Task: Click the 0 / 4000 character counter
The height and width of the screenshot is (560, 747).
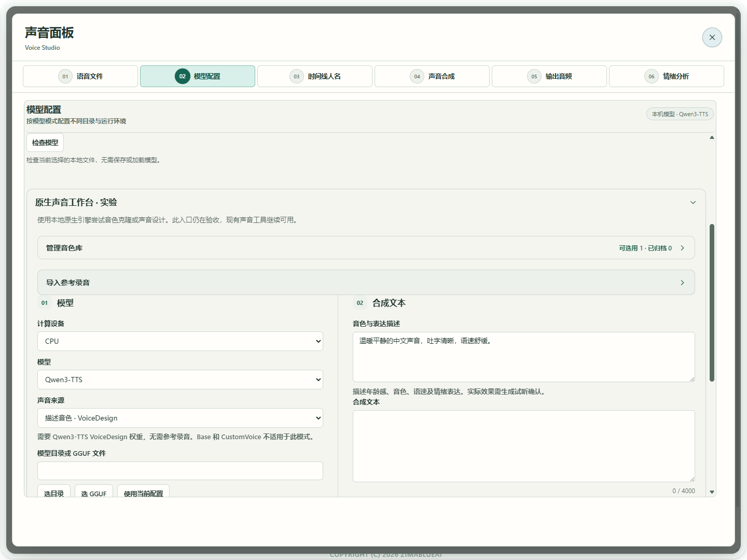Action: pyautogui.click(x=684, y=491)
